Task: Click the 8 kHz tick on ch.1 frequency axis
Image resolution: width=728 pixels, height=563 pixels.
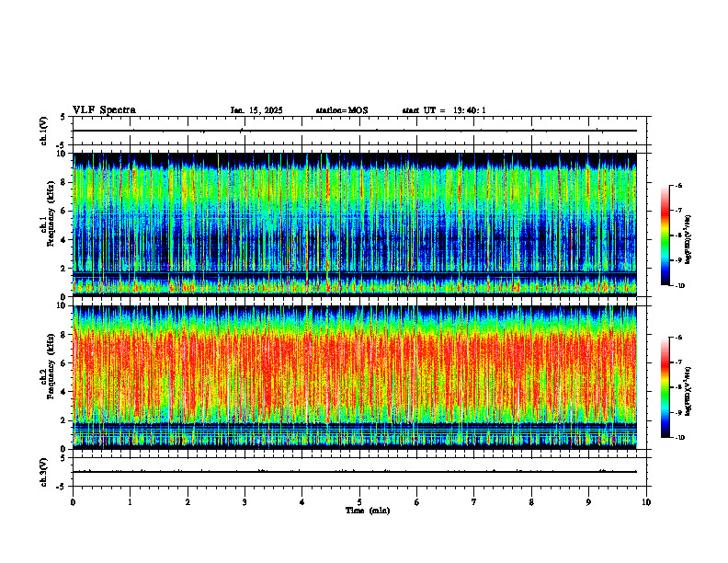Action: click(x=65, y=182)
